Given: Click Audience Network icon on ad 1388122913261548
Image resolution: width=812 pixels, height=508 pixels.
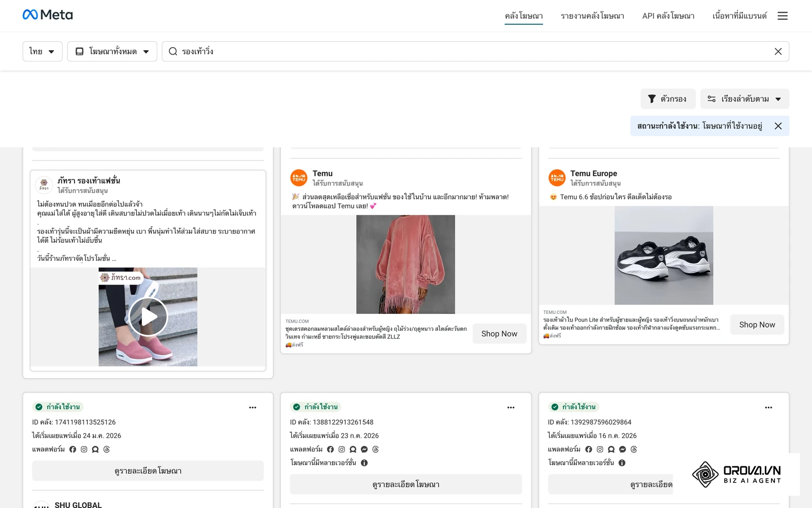Looking at the screenshot, I should tap(353, 450).
